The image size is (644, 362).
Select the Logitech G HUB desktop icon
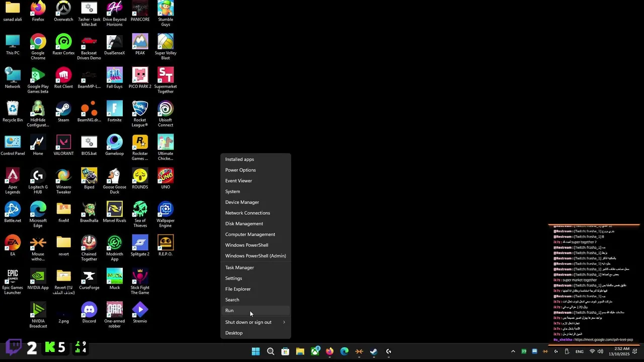pos(38,181)
